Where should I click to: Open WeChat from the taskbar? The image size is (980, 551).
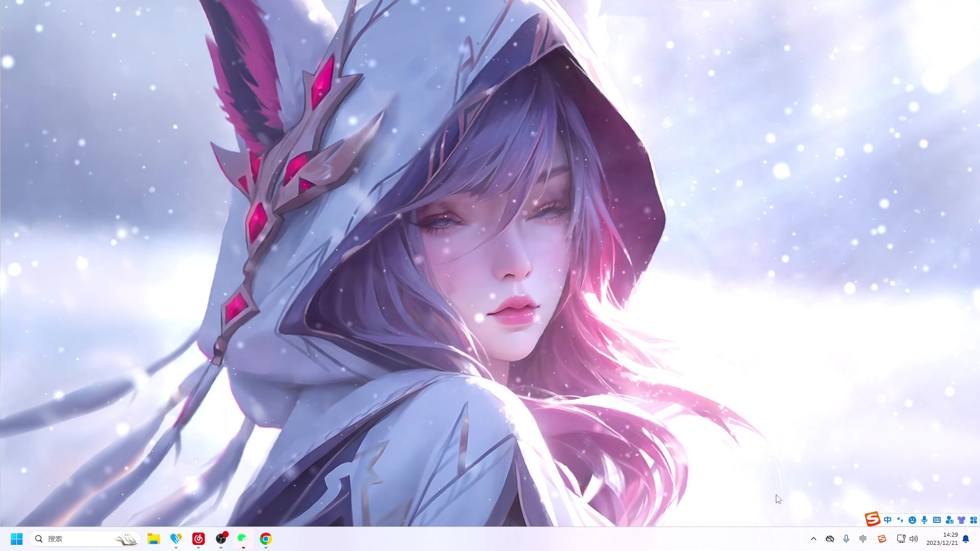pos(243,539)
